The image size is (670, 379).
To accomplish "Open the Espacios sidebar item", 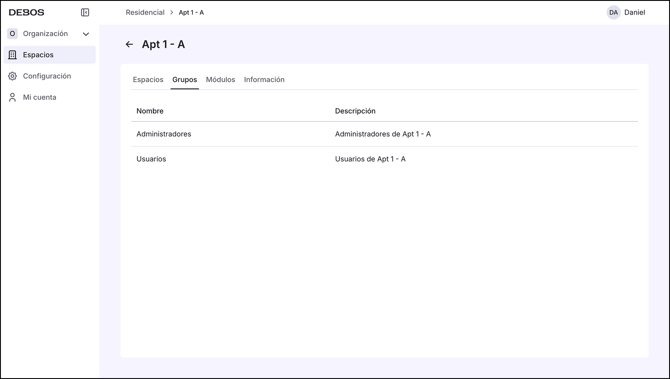I will 50,55.
